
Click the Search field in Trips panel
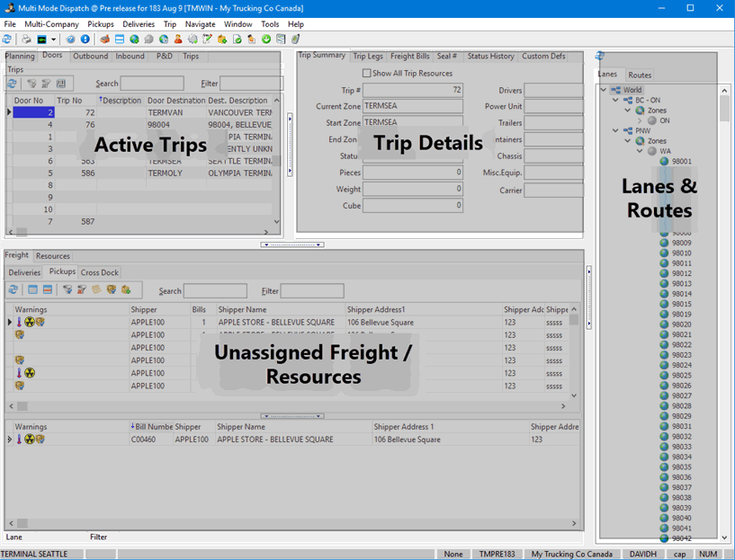pos(152,84)
